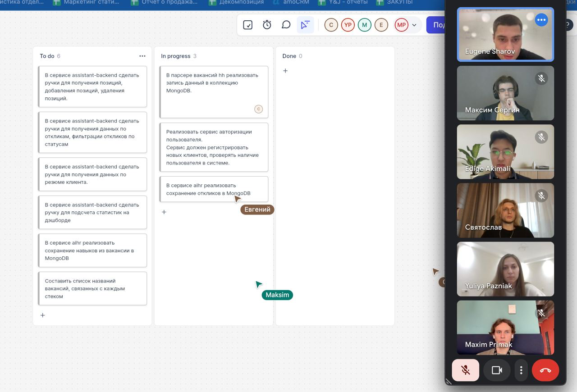Image resolution: width=577 pixels, height=392 pixels.
Task: Click the C collaborator avatar in the toolbar
Action: coord(331,25)
